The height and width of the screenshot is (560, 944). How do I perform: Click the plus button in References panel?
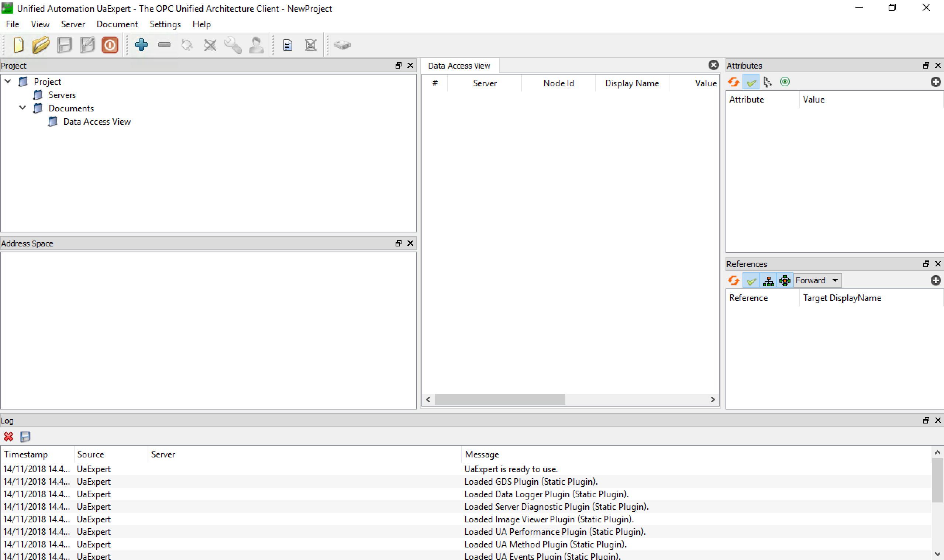click(936, 280)
